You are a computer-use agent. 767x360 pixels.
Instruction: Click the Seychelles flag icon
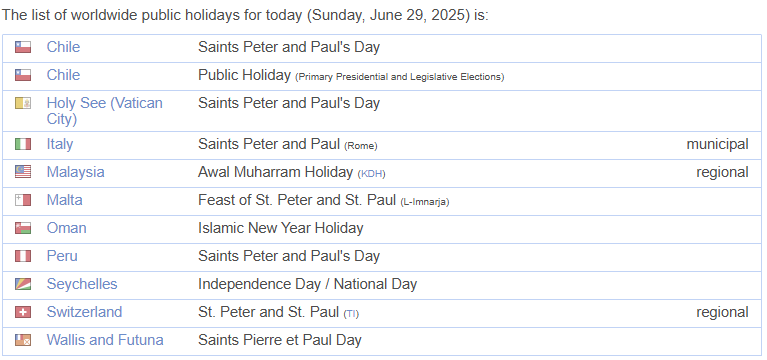pos(23,284)
